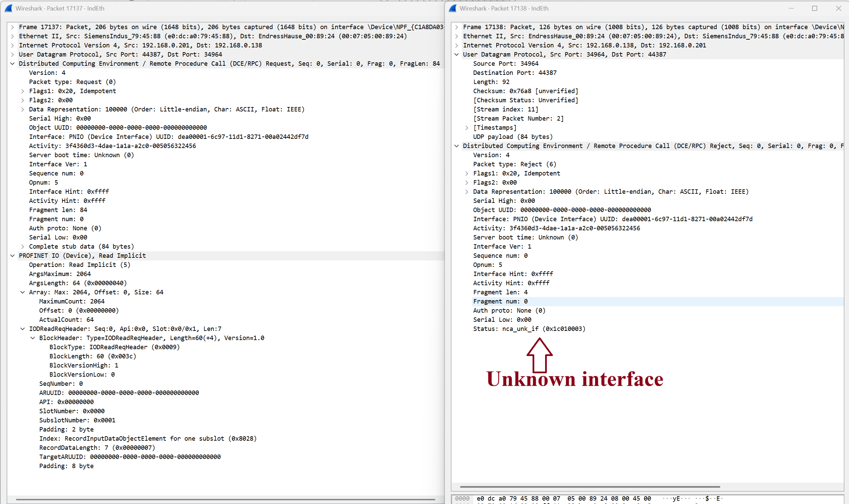Click Wireshark icon in Packet 17137 title bar
Screen dimensions: 849x504
pyautogui.click(x=8, y=8)
